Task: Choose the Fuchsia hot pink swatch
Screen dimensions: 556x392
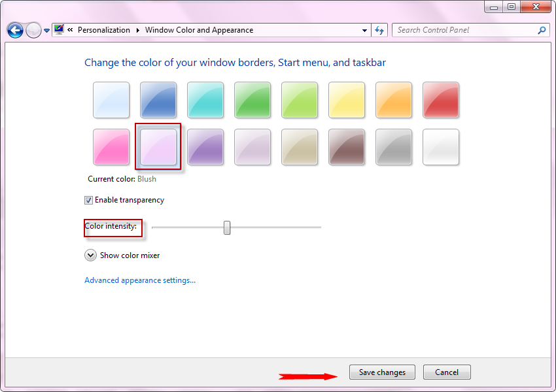Action: pyautogui.click(x=111, y=147)
